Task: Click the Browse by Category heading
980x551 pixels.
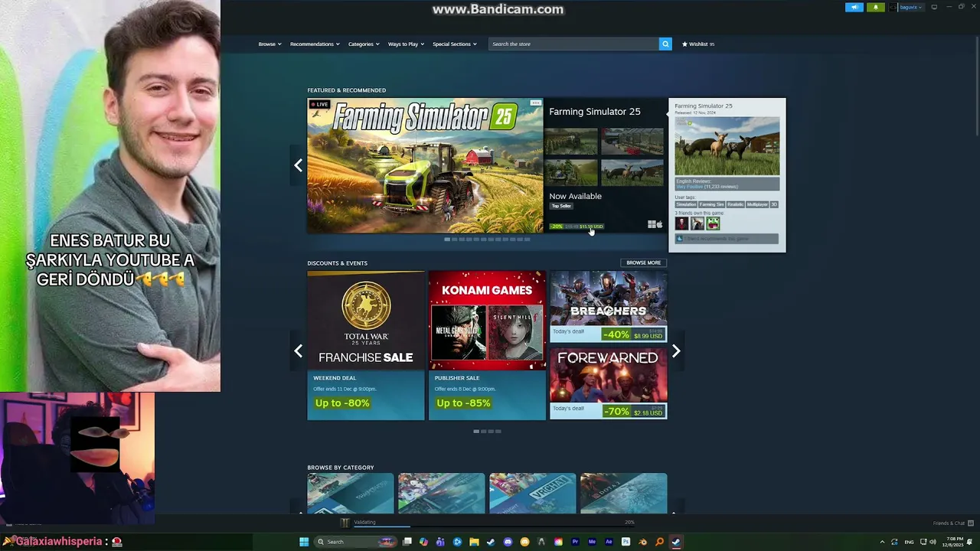Action: (x=341, y=468)
